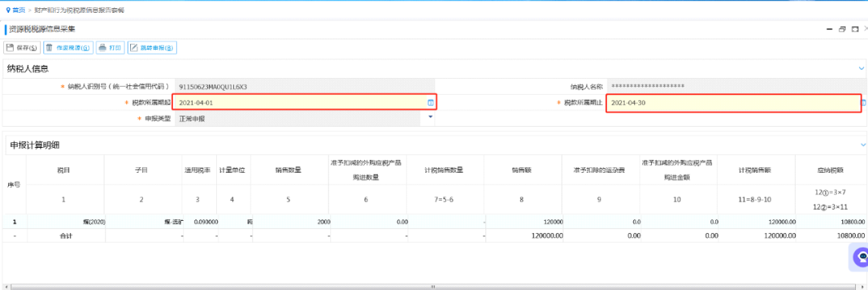Click the scrollbar left arrow
868x290 pixels.
pyautogui.click(x=6, y=287)
